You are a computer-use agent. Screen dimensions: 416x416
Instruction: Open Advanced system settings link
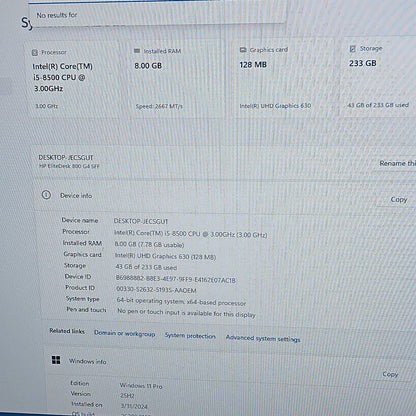coord(263,338)
